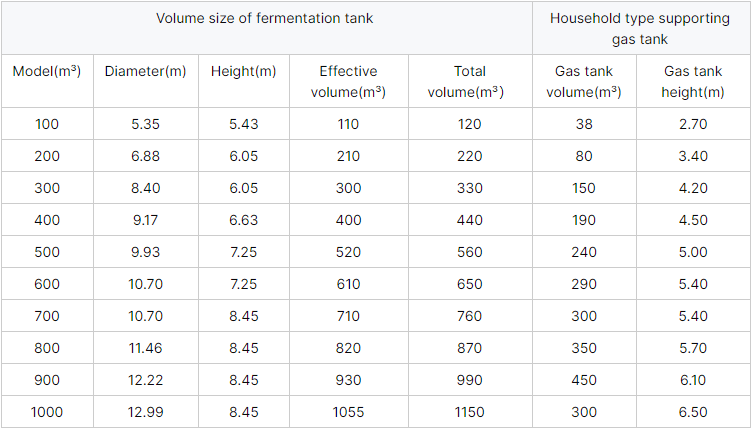
Task: Click the gas tank volume 450 cell
Action: (x=584, y=380)
